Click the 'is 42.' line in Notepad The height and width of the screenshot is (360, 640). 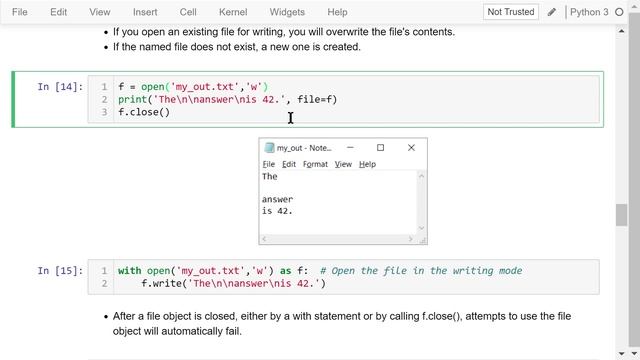[x=277, y=211]
